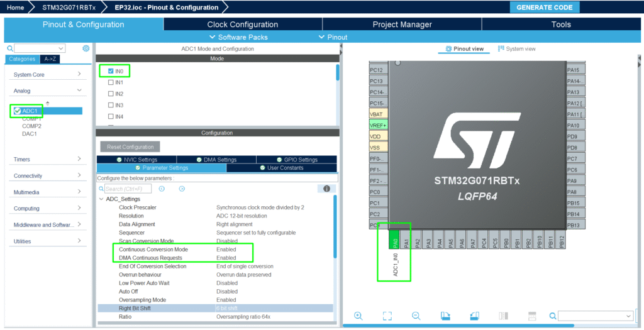Enable the IN2 channel checkbox
The width and height of the screenshot is (644, 330).
(x=111, y=94)
